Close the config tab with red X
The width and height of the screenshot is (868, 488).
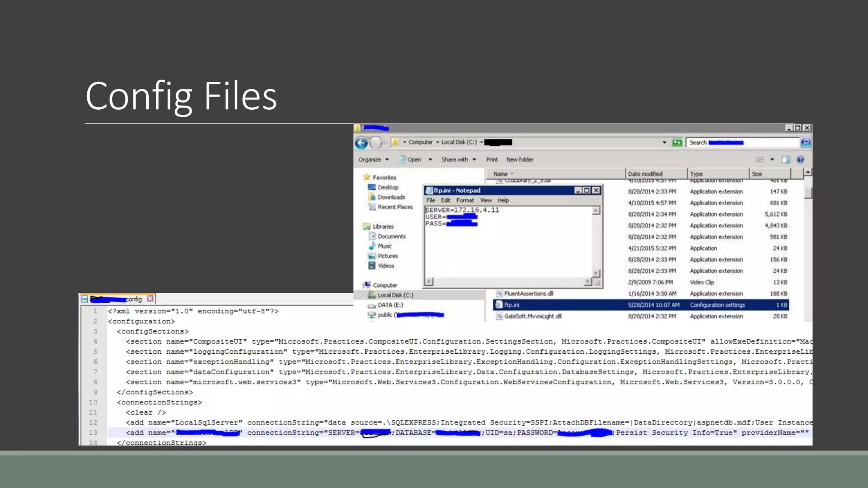pos(150,299)
